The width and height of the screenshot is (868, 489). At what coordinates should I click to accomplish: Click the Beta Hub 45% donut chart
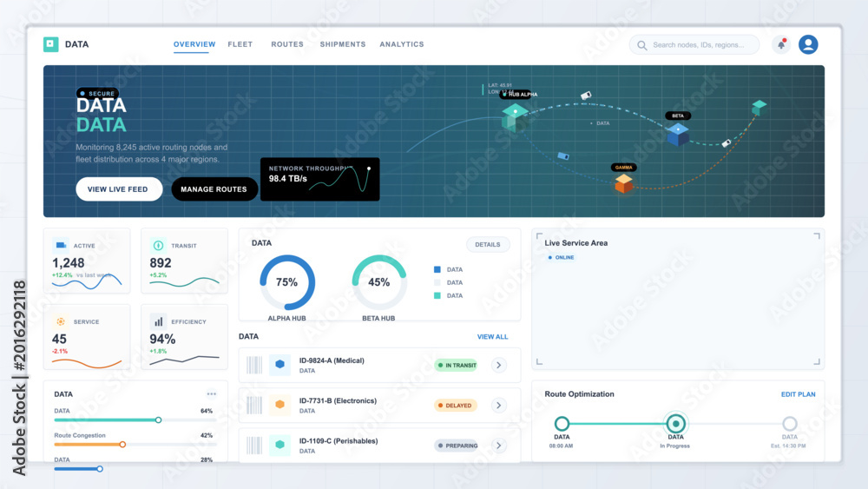pyautogui.click(x=379, y=282)
